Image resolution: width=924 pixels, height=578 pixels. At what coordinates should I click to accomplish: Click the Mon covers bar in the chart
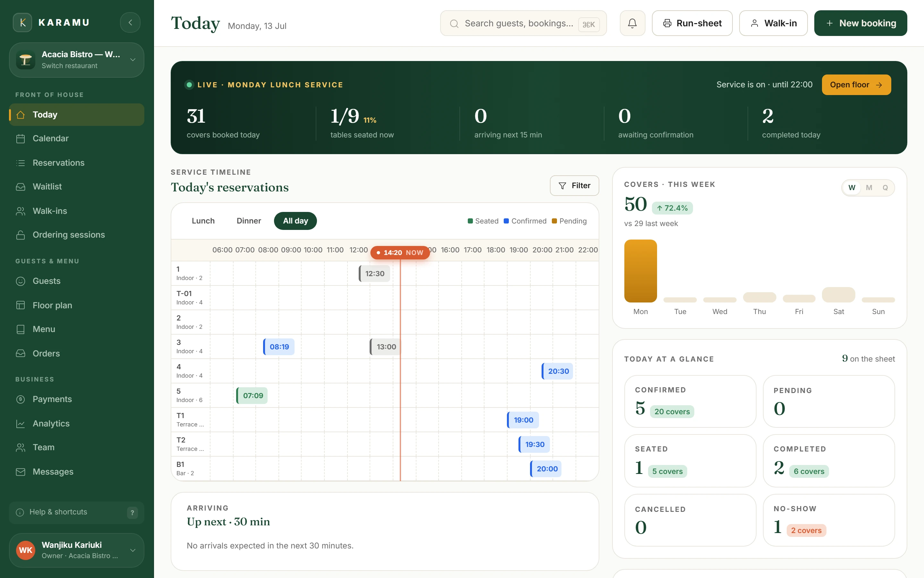[x=640, y=271]
